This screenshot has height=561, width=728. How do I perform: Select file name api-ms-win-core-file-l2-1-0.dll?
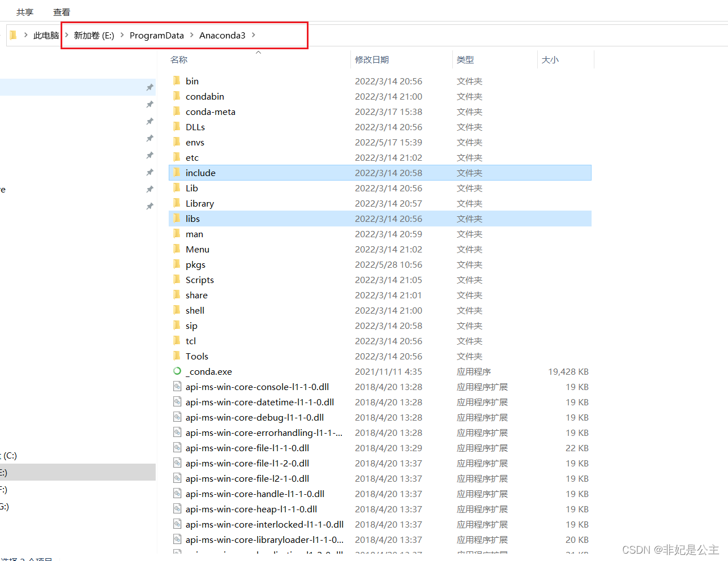pyautogui.click(x=247, y=478)
